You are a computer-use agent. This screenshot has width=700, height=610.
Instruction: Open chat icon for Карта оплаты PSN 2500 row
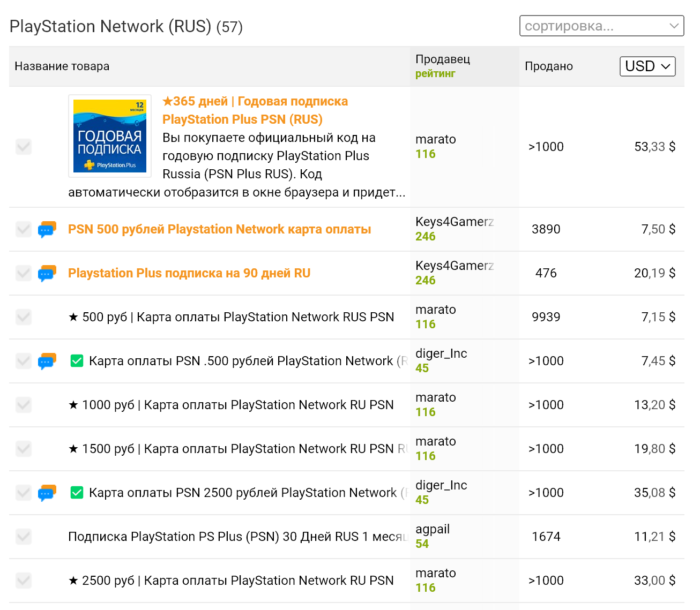(x=47, y=493)
